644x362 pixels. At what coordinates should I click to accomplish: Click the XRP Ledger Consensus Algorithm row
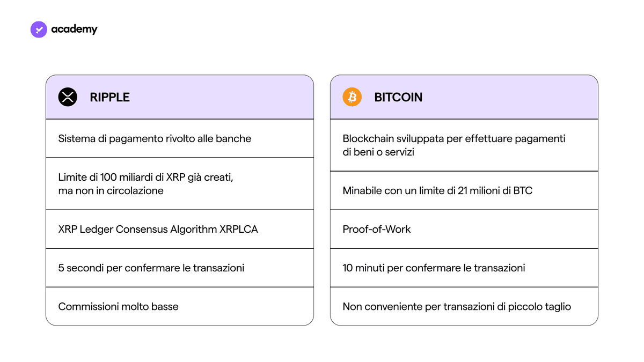pos(180,229)
